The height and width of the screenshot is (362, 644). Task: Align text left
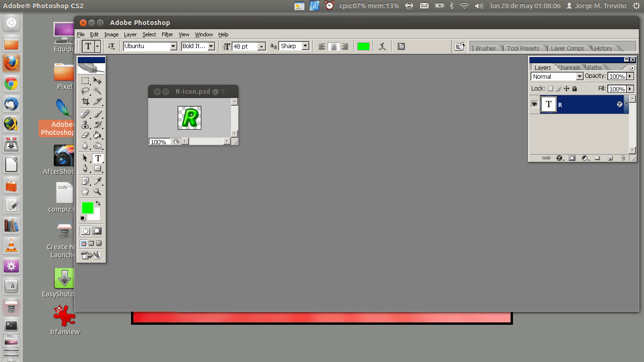coord(322,46)
